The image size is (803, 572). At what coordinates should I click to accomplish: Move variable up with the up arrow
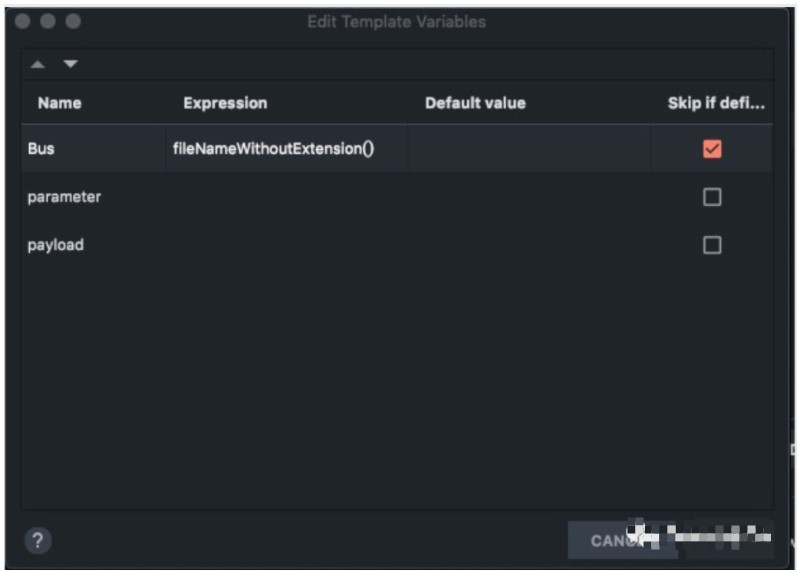coord(38,64)
